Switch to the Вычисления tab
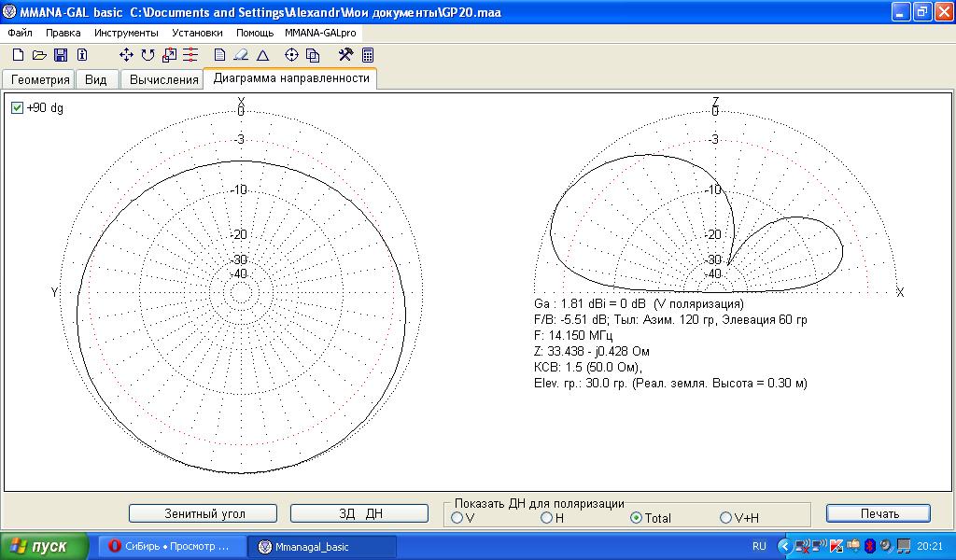 163,79
